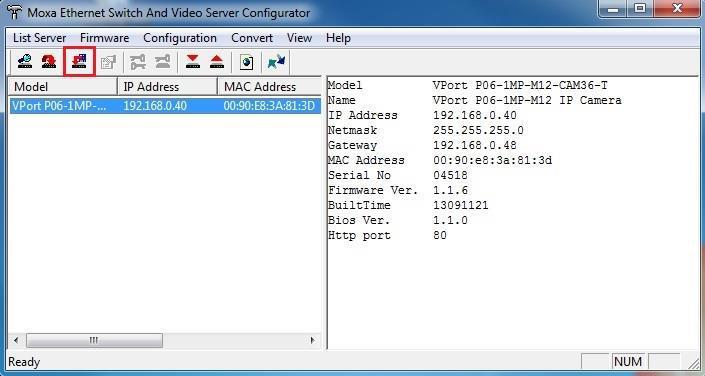Click the Netmask value 255.255.255.0

(x=478, y=130)
